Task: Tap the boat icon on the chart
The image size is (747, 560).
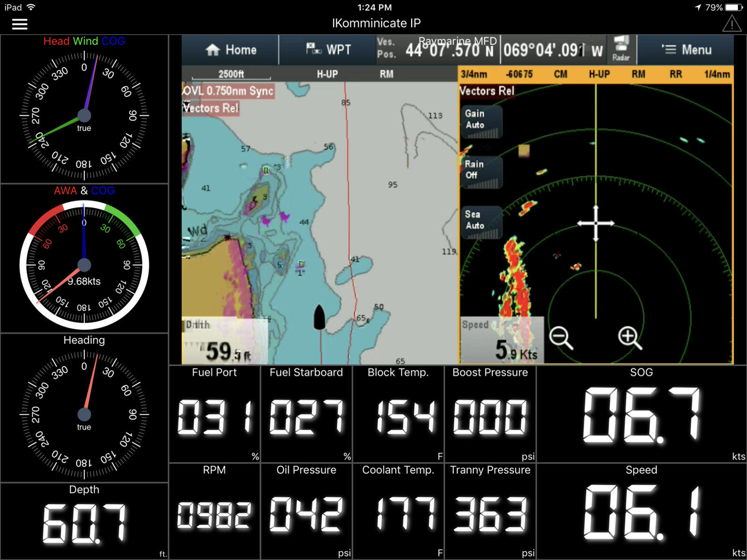Action: (320, 317)
